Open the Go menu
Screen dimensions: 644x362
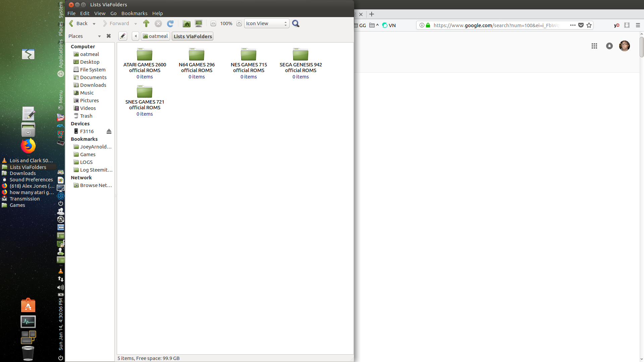(113, 13)
